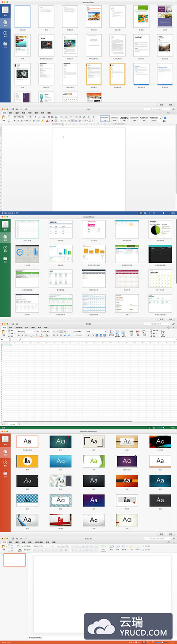Click the AutoSum sigma icon in Excel ribbon
The height and width of the screenshot is (644, 177).
click(x=152, y=330)
